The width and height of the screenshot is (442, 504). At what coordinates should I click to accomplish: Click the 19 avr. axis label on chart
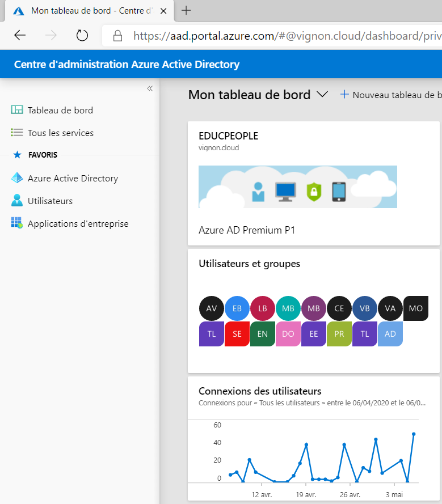click(x=306, y=495)
